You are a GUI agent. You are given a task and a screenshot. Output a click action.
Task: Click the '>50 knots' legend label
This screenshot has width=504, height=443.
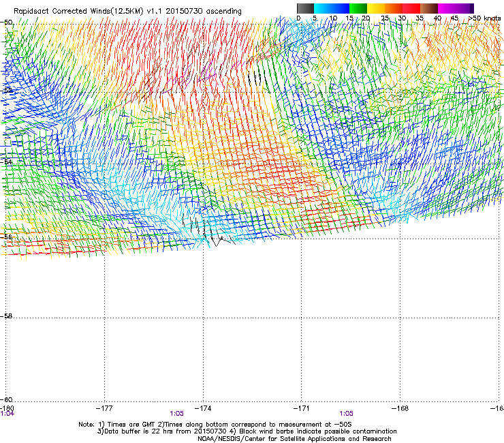[484, 18]
